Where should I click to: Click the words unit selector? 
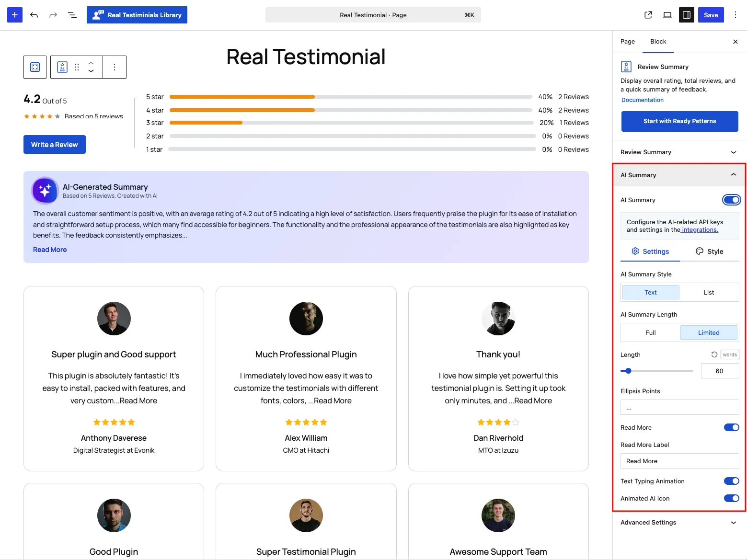point(730,354)
